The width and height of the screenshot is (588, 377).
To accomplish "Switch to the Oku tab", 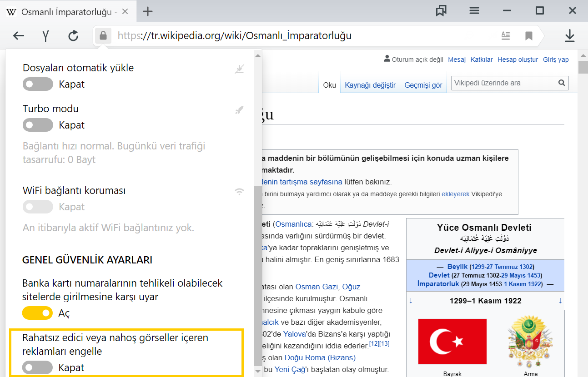I will pyautogui.click(x=329, y=85).
